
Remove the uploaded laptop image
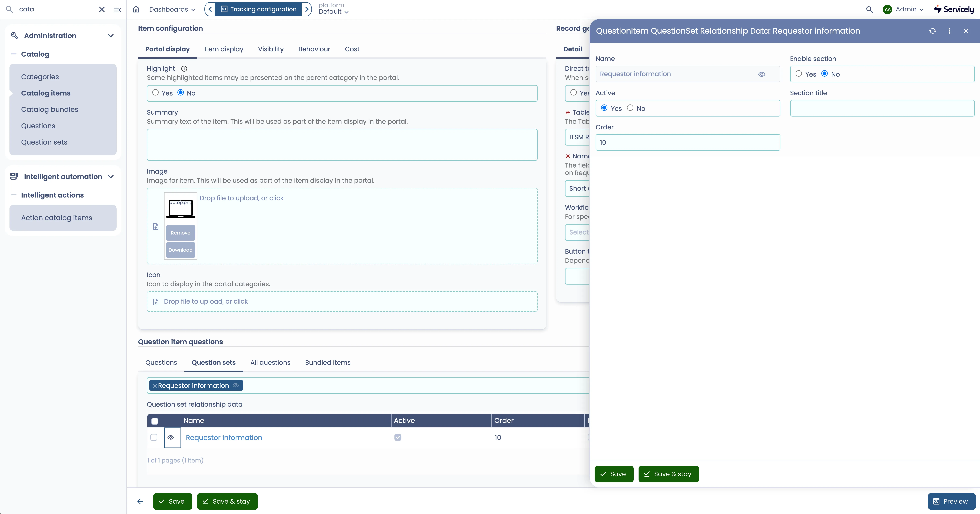(x=181, y=233)
